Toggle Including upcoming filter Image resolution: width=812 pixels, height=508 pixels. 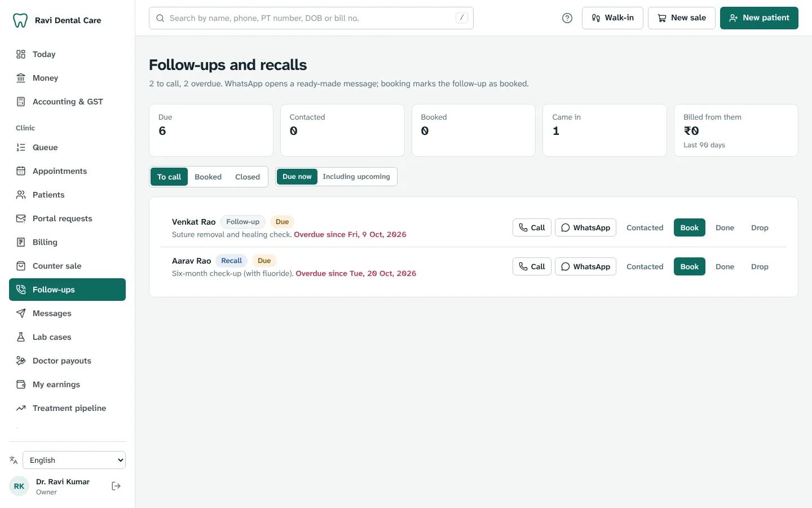pos(356,177)
